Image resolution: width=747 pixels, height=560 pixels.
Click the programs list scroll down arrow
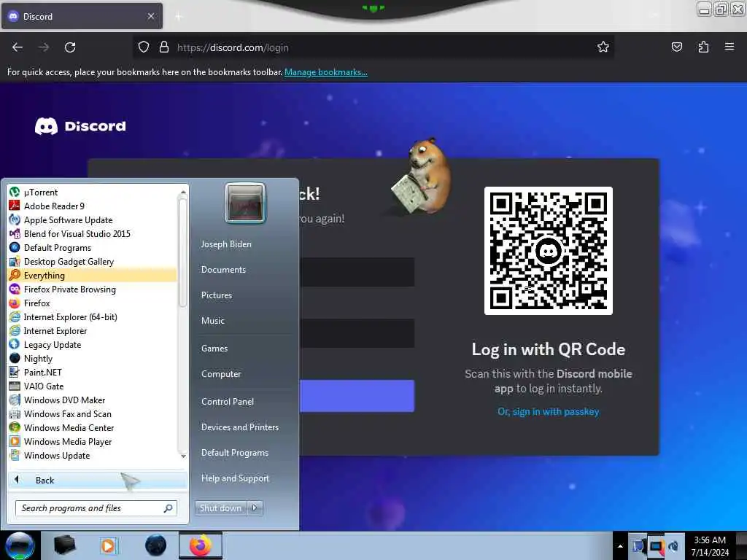(x=183, y=456)
